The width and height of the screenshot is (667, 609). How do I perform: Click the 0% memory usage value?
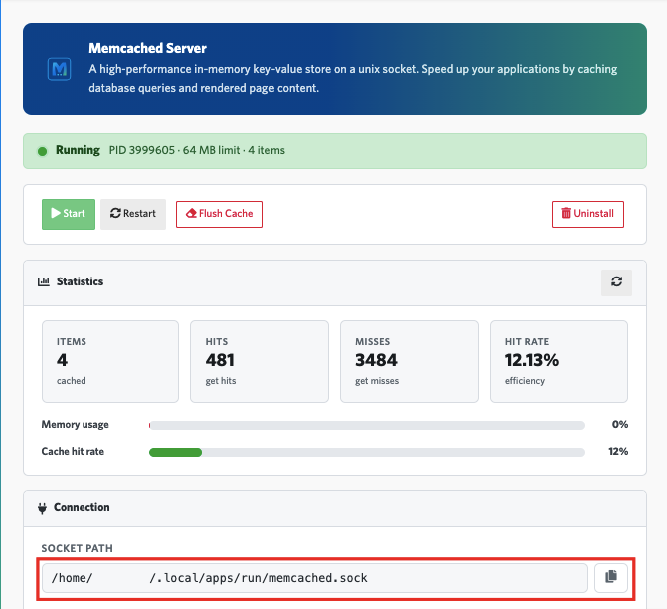pyautogui.click(x=620, y=424)
